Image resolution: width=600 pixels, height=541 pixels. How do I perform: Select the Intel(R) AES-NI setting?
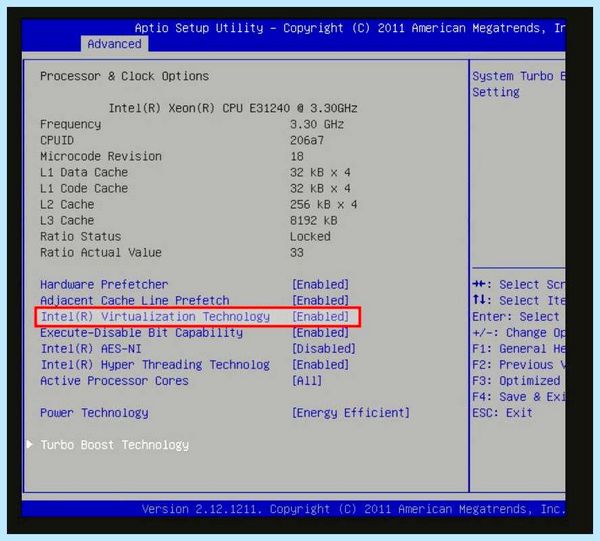pyautogui.click(x=91, y=349)
